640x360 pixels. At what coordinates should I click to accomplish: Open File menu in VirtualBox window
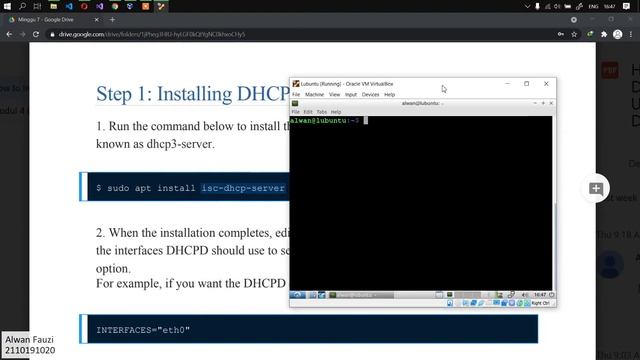click(x=296, y=94)
